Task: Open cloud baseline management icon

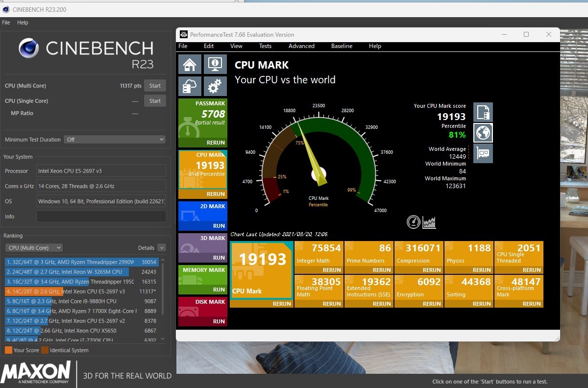Action: coord(190,86)
